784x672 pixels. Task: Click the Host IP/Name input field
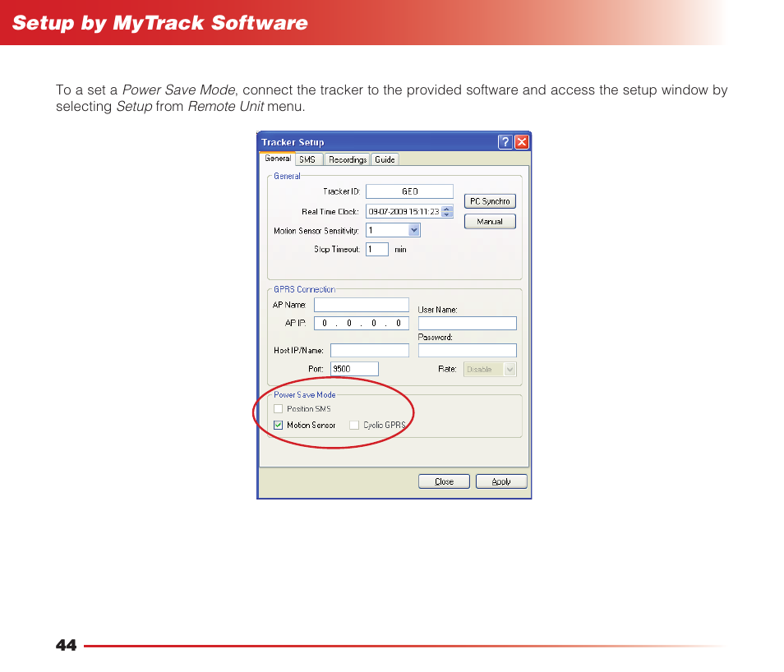pyautogui.click(x=370, y=350)
